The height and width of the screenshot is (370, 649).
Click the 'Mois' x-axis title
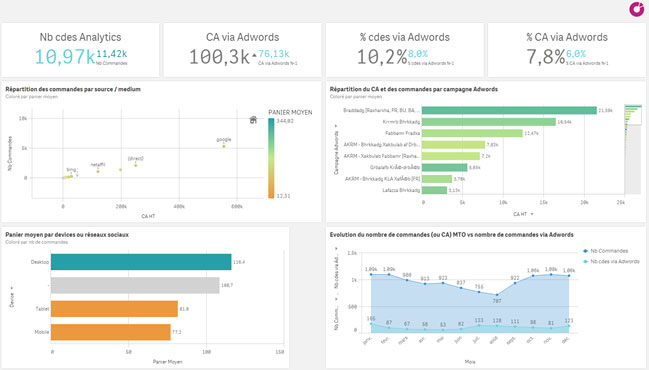tap(470, 362)
